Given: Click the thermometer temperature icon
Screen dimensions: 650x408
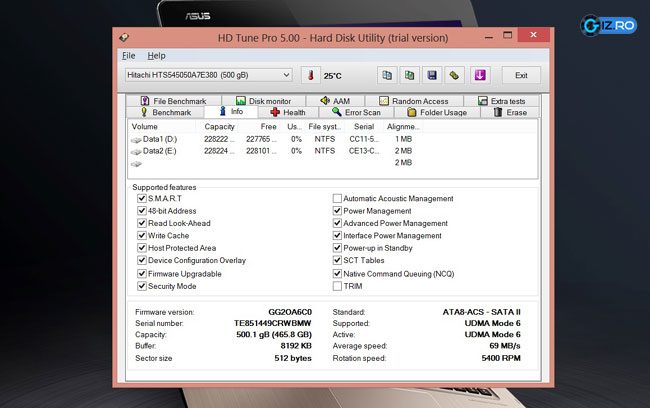Looking at the screenshot, I should tap(310, 75).
